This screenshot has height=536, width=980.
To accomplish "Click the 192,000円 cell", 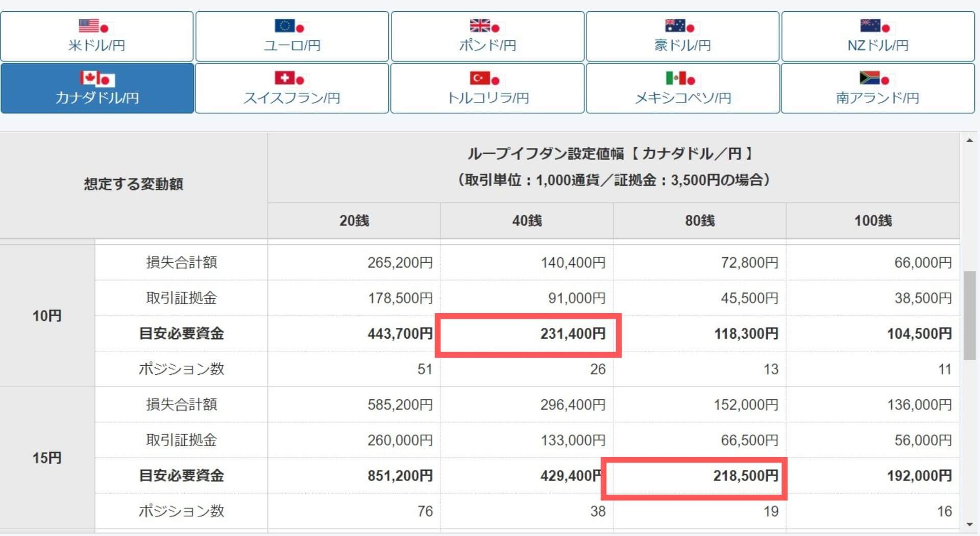I will point(873,475).
